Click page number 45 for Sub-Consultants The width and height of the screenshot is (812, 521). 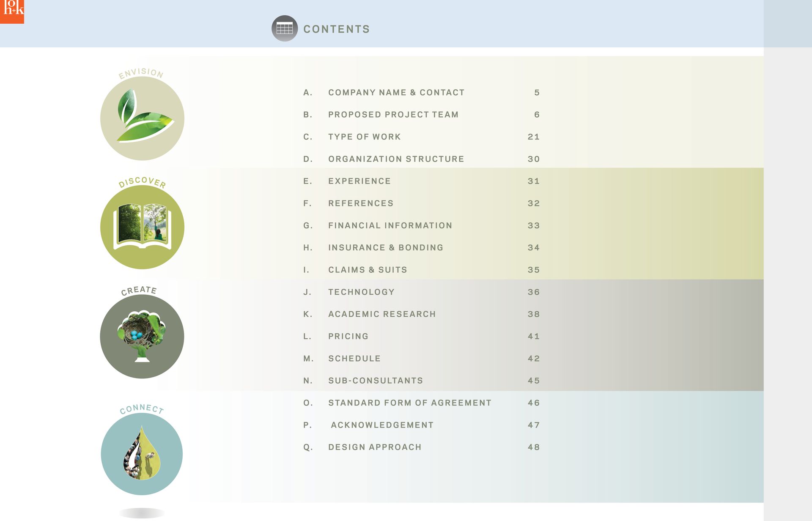534,381
